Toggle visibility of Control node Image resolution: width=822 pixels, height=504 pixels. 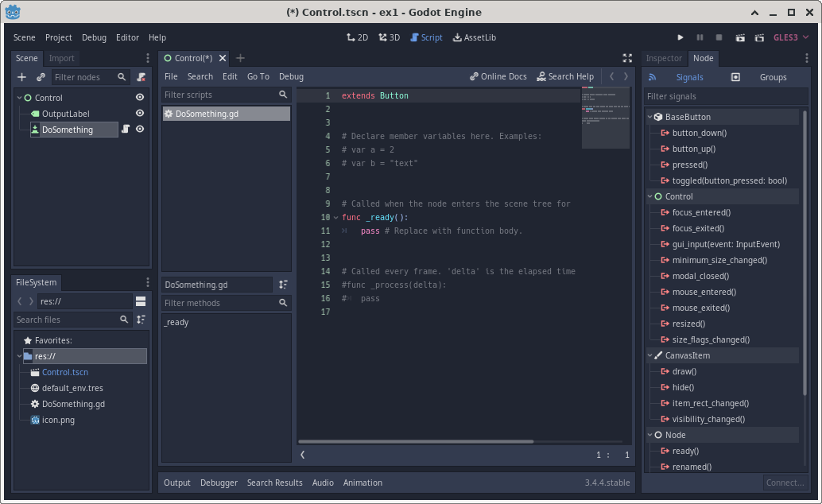pyautogui.click(x=139, y=98)
